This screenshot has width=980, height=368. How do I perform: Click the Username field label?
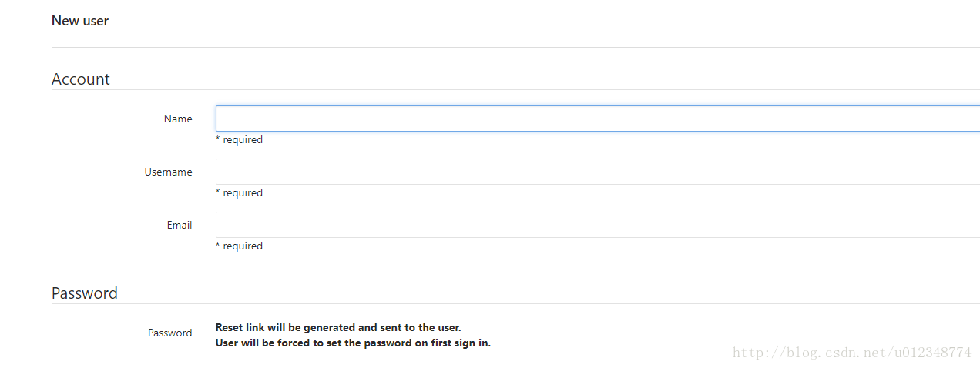click(168, 172)
